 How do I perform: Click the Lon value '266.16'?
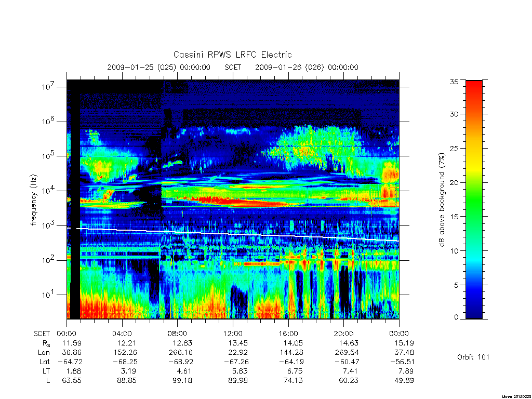(180, 352)
